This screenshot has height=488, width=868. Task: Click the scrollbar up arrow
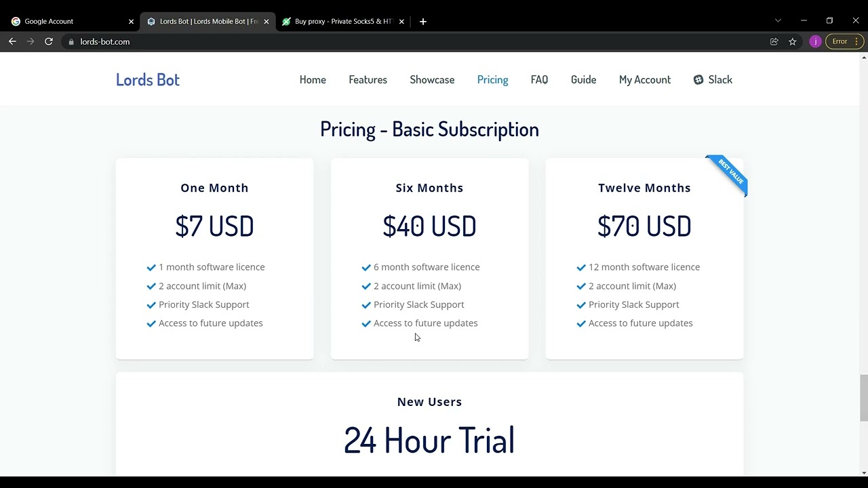coord(864,57)
